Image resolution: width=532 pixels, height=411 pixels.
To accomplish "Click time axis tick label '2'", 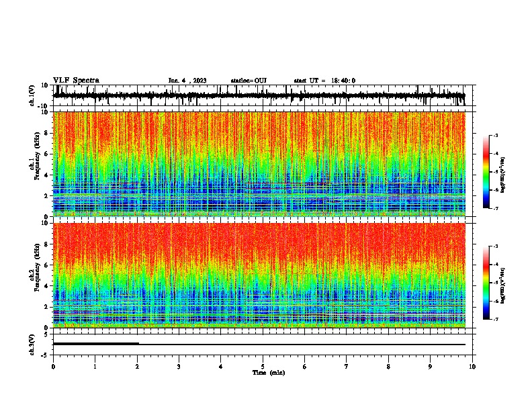I will pyautogui.click(x=137, y=367).
